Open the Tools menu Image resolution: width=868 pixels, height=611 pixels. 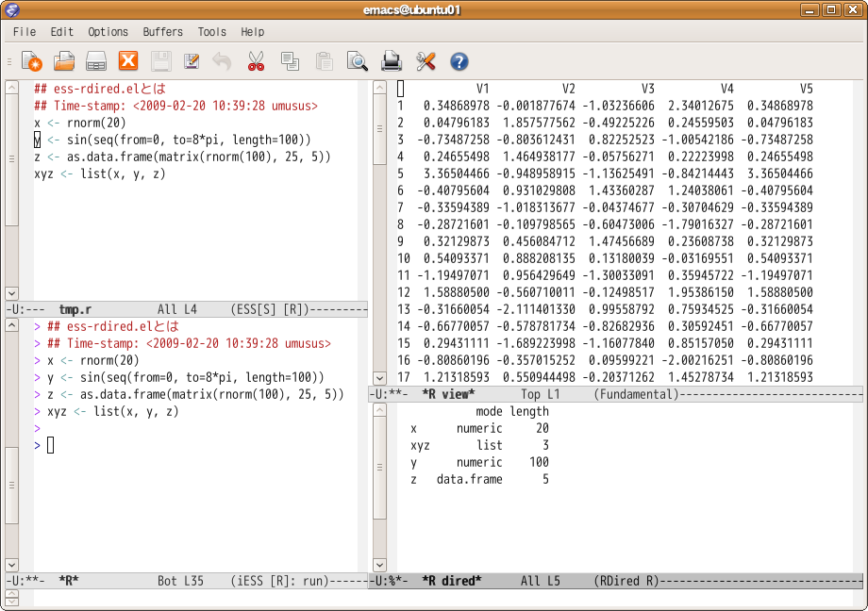point(212,32)
